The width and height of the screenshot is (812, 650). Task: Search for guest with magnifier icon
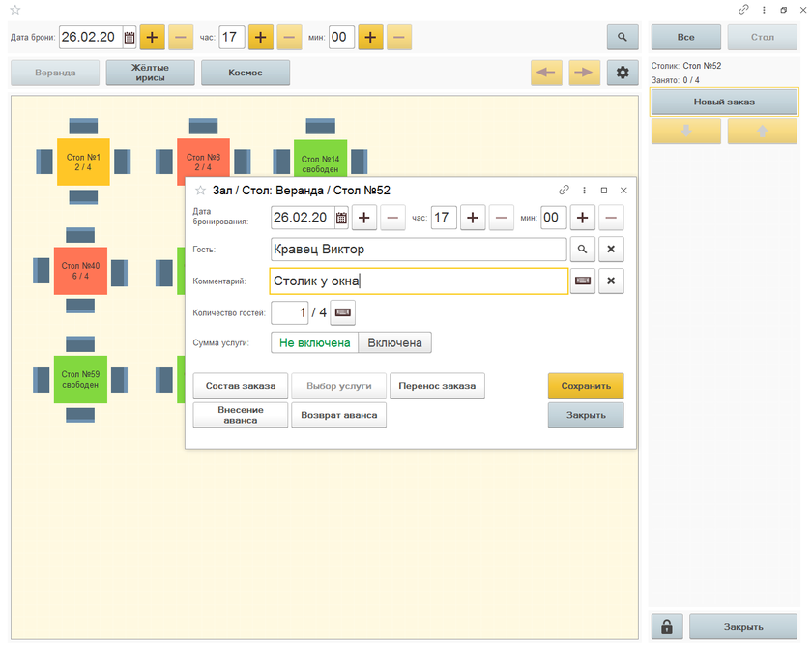pos(583,250)
